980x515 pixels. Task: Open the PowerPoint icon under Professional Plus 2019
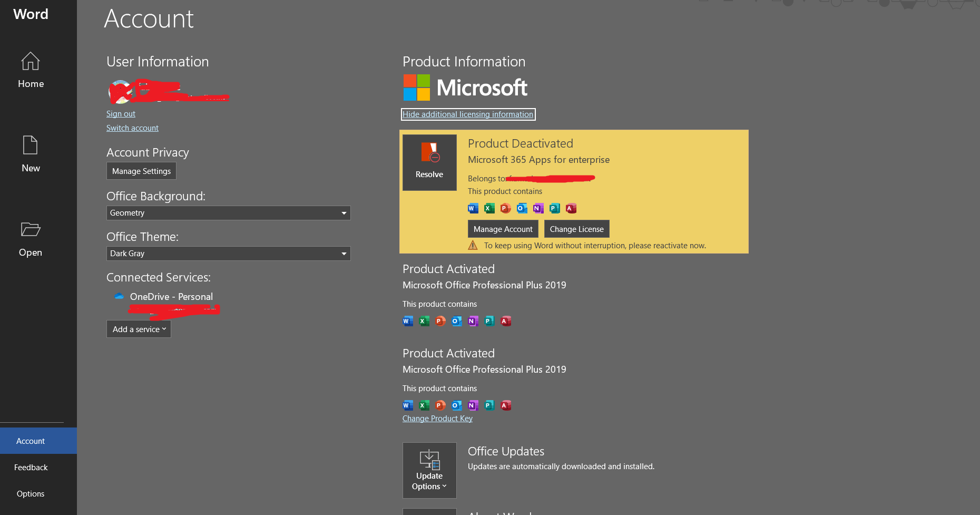[x=440, y=321]
